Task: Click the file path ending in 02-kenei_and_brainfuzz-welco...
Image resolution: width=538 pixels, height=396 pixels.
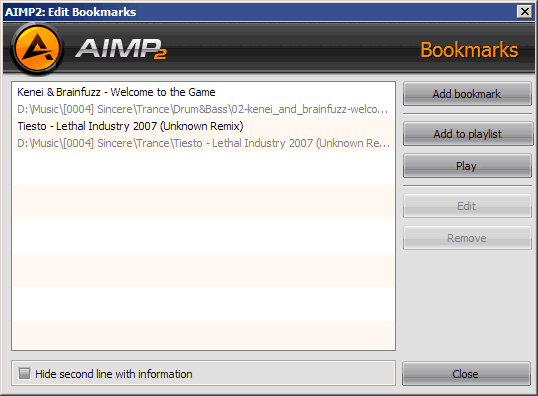Action: click(x=203, y=109)
